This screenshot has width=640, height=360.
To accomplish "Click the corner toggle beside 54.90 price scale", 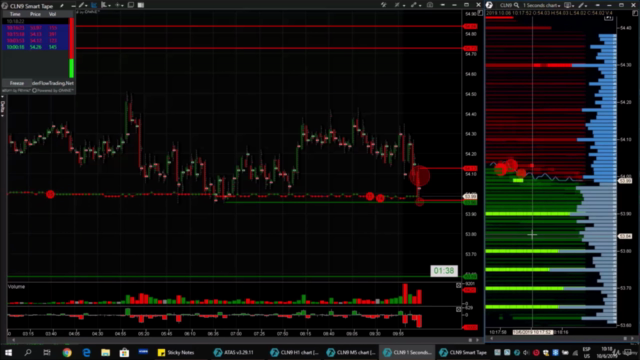I will point(480,13).
